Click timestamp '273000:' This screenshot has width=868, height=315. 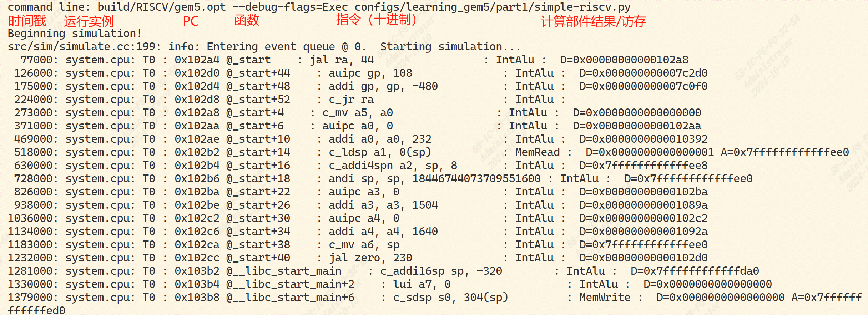pos(36,113)
